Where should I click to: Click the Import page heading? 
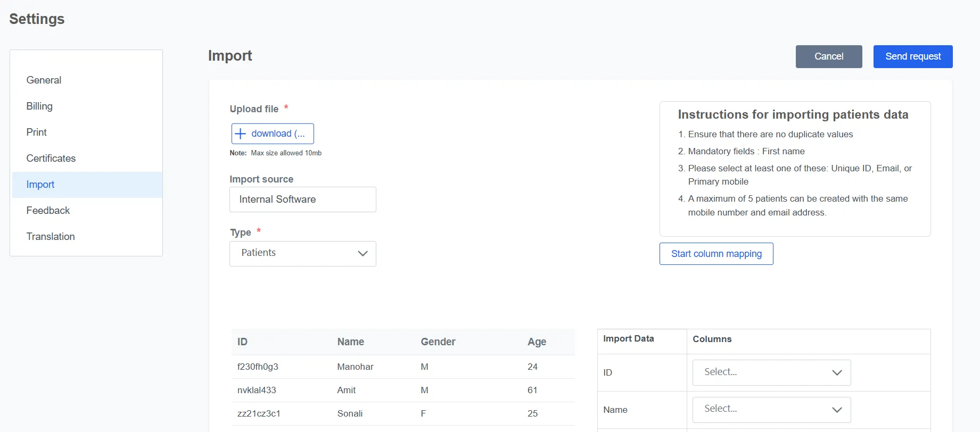click(x=230, y=56)
